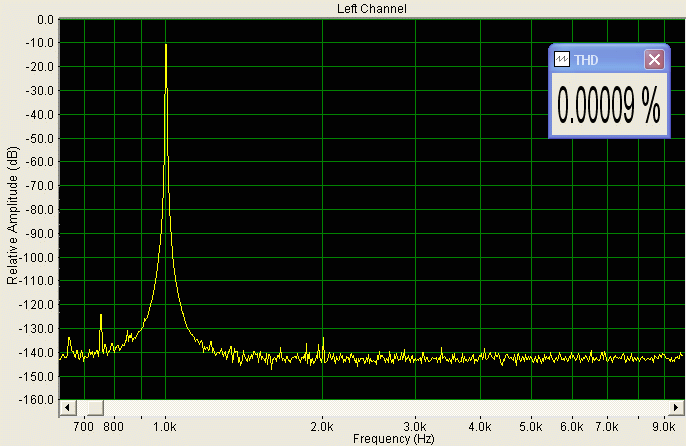Click the 6.0k frequency axis label

click(572, 427)
